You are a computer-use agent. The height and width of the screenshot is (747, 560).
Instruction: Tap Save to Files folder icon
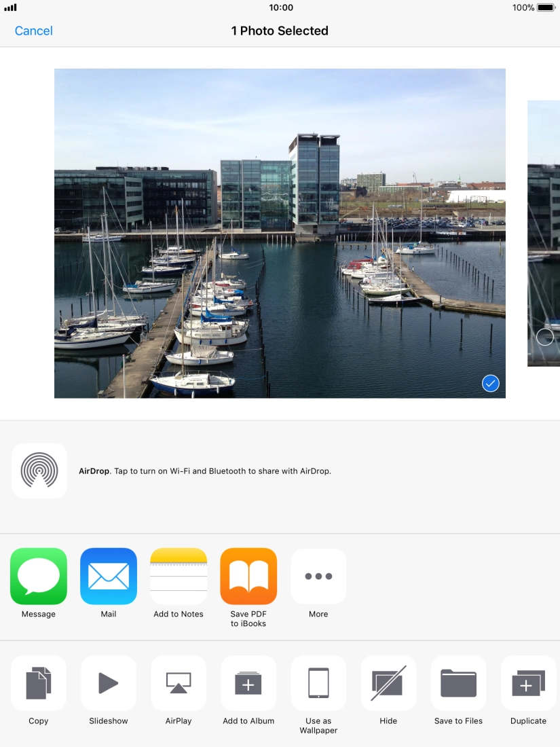[x=458, y=683]
